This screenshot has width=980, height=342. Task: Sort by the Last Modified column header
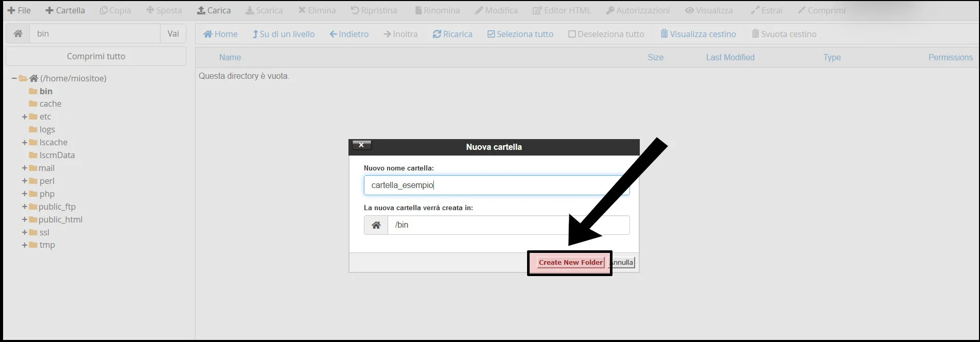coord(730,57)
